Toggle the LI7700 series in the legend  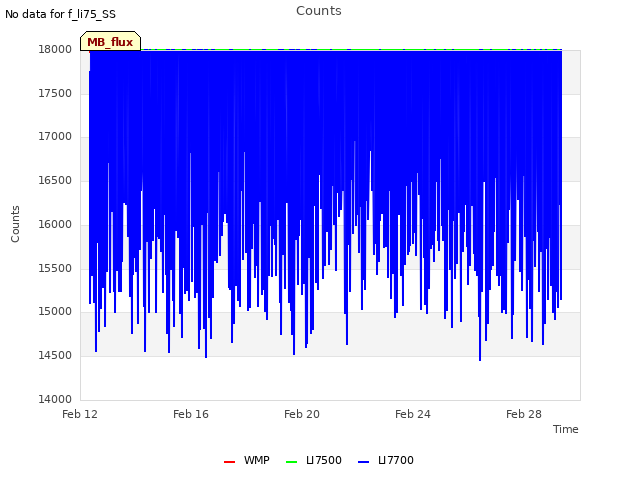[386, 460]
